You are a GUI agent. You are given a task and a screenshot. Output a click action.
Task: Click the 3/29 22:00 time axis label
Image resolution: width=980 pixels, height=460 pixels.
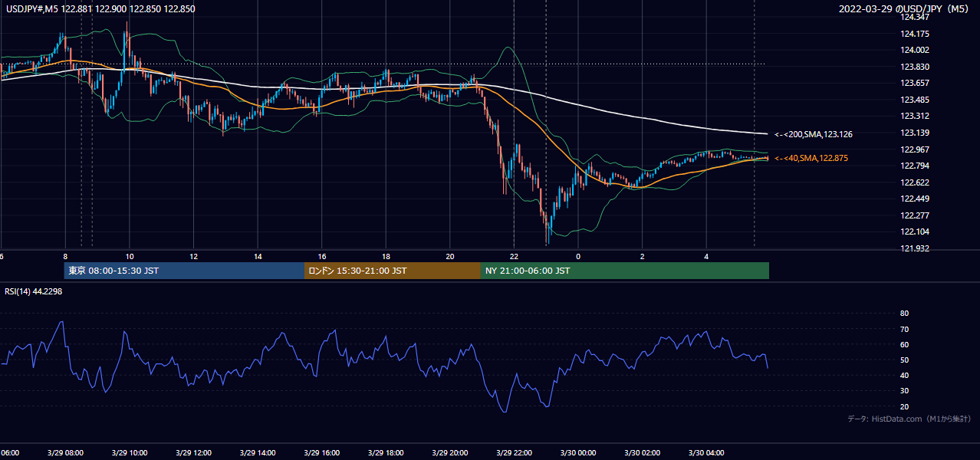click(x=514, y=452)
